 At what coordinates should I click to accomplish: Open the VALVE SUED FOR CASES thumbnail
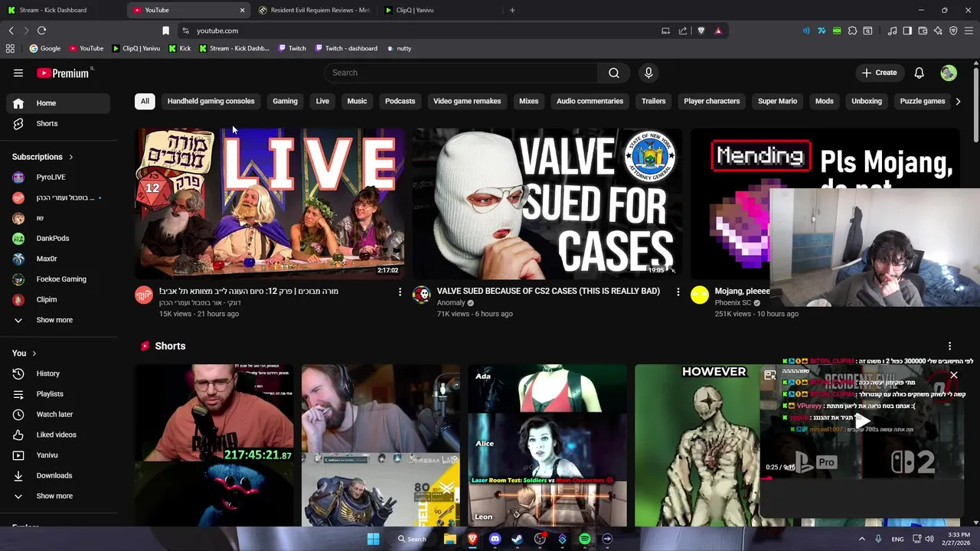[547, 204]
